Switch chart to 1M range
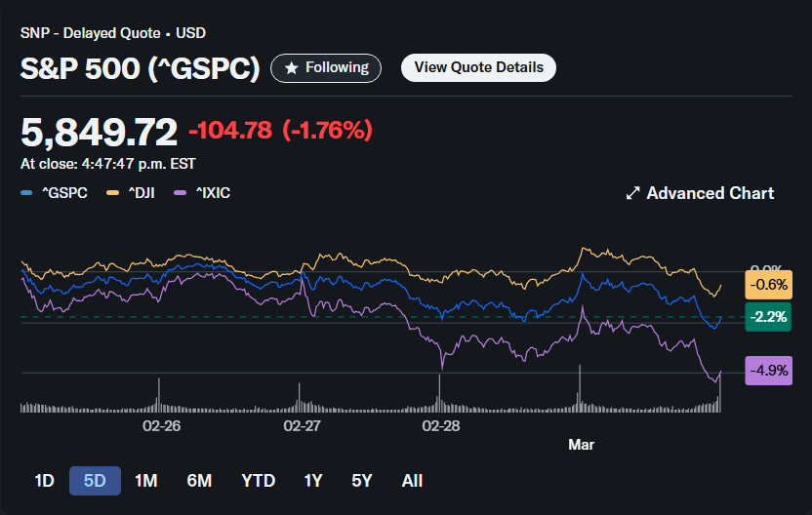 point(146,481)
